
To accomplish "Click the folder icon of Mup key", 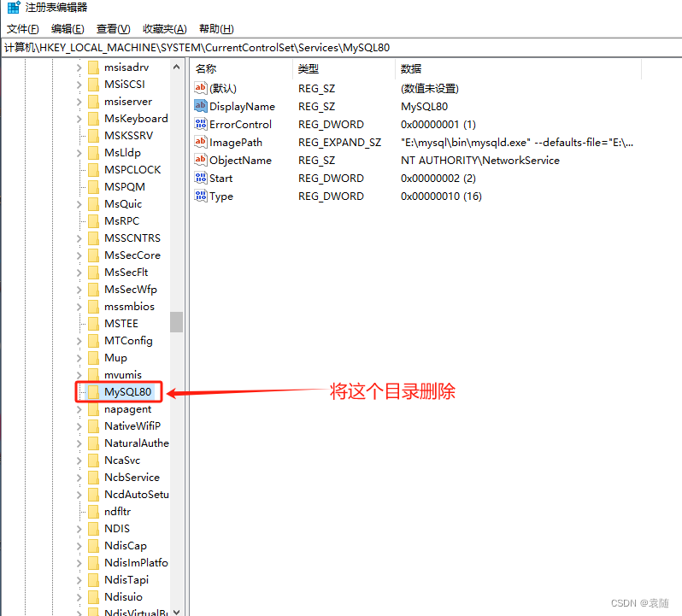I will click(93, 358).
